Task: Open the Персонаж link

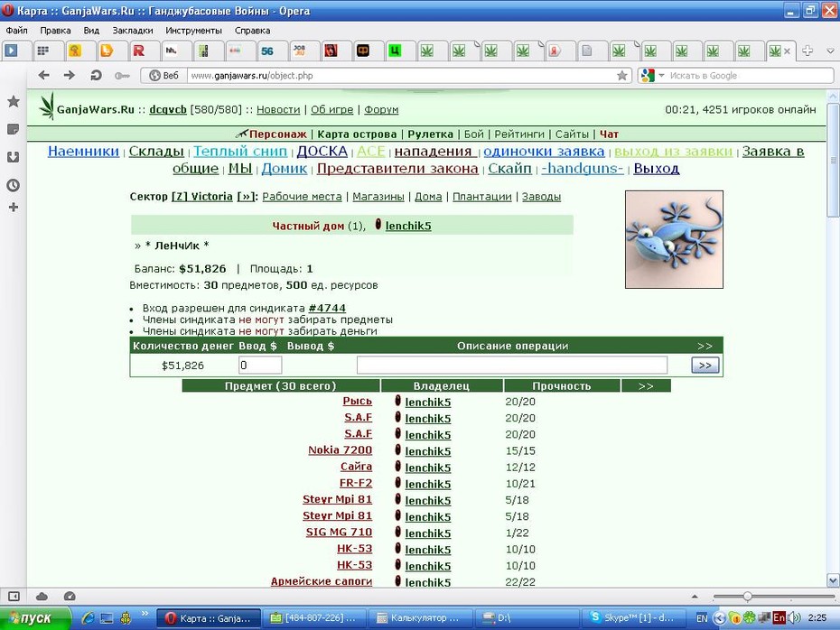Action: [x=277, y=134]
